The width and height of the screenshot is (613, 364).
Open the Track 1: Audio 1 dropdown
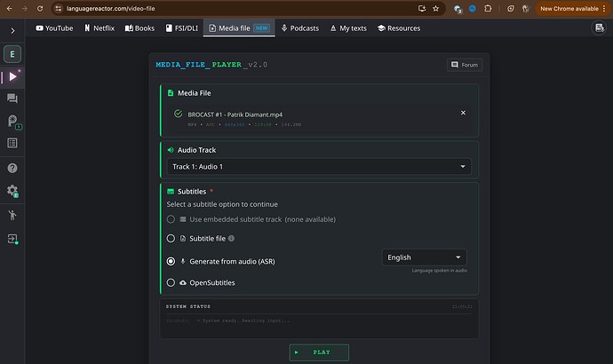[x=319, y=166]
